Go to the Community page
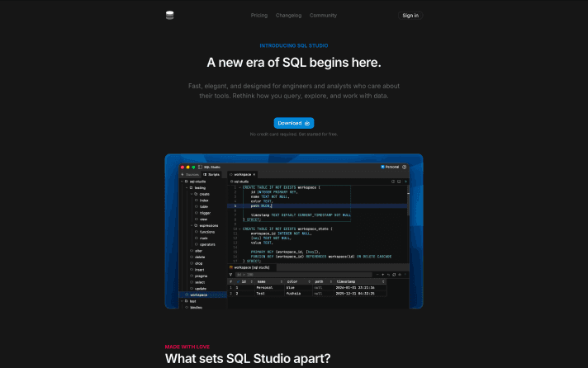Image resolution: width=588 pixels, height=368 pixels. pos(323,16)
